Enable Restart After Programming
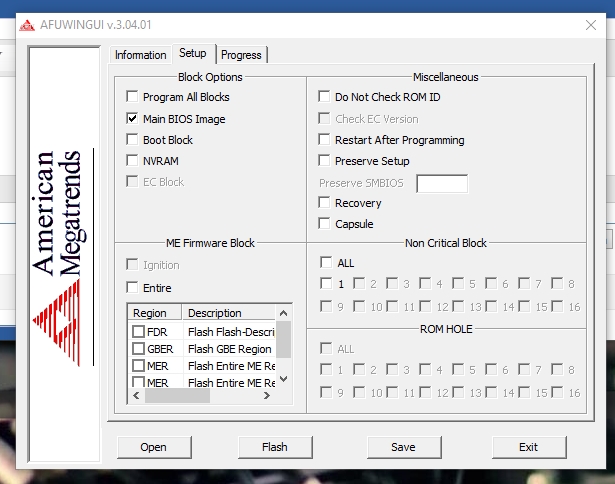615x484 pixels. pyautogui.click(x=324, y=139)
